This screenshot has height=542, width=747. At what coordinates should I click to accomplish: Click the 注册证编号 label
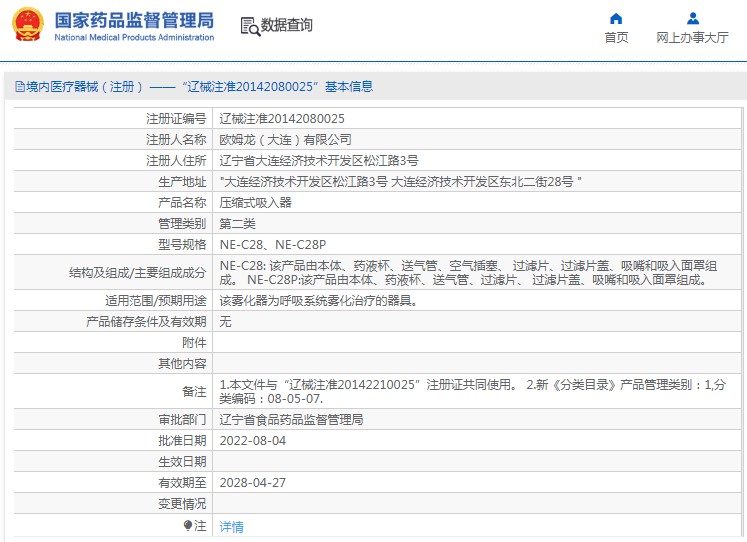176,119
